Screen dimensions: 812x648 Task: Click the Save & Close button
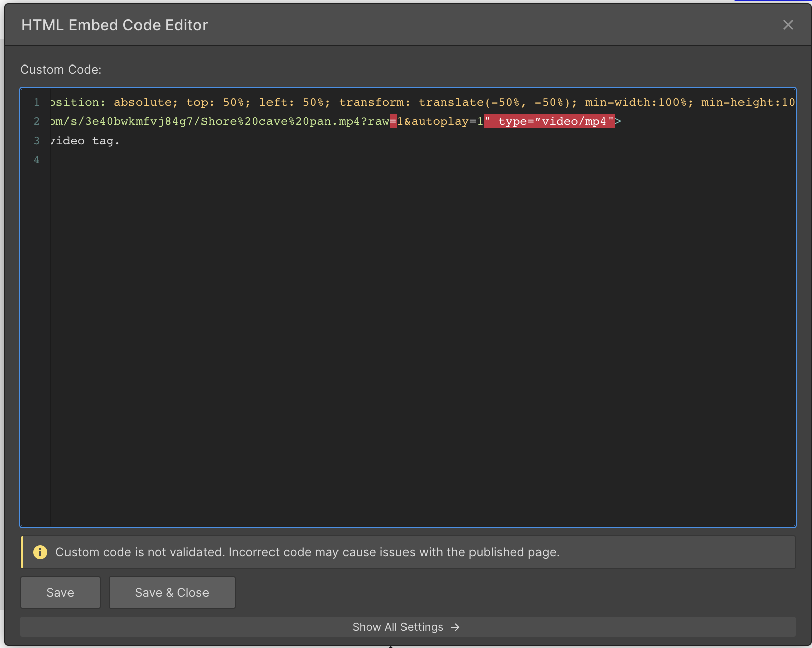pos(172,593)
